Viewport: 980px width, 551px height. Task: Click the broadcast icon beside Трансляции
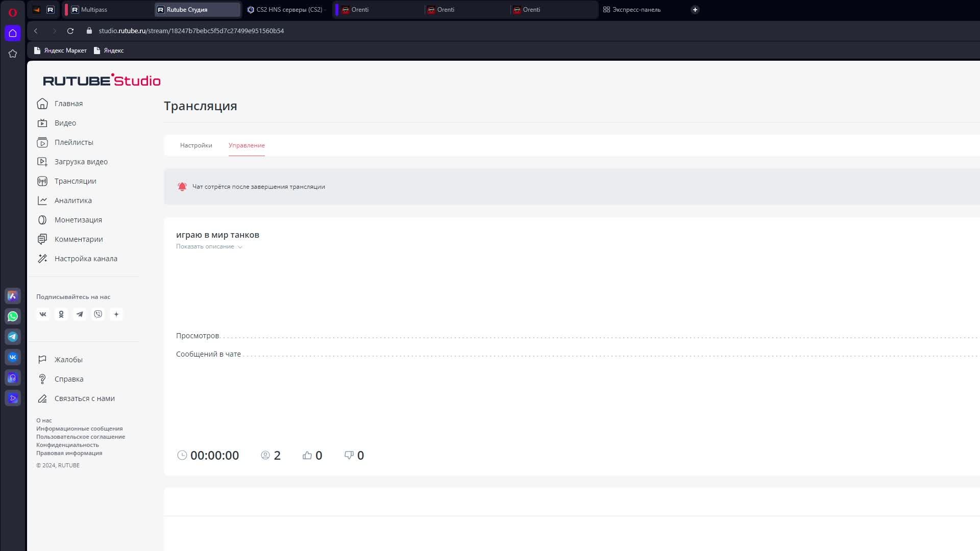42,181
